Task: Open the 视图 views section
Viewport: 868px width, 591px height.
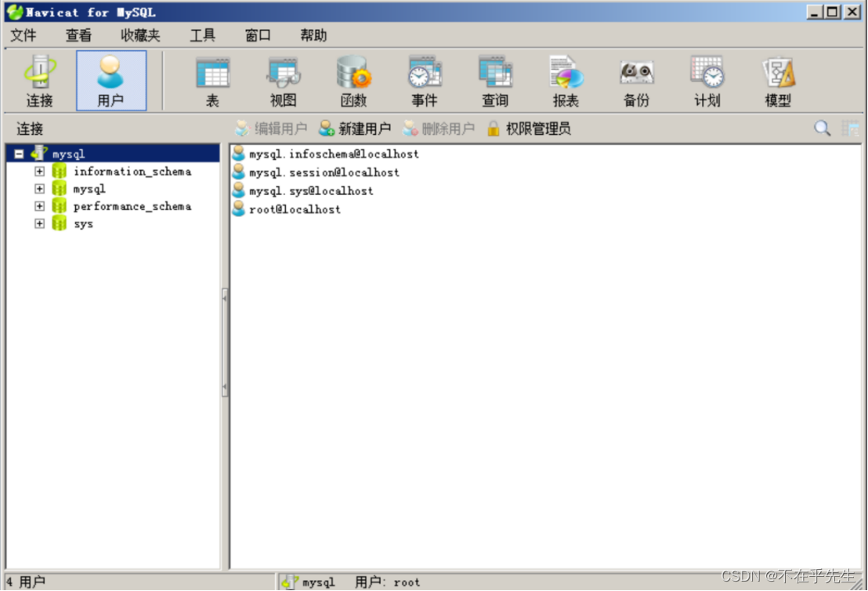Action: click(284, 81)
